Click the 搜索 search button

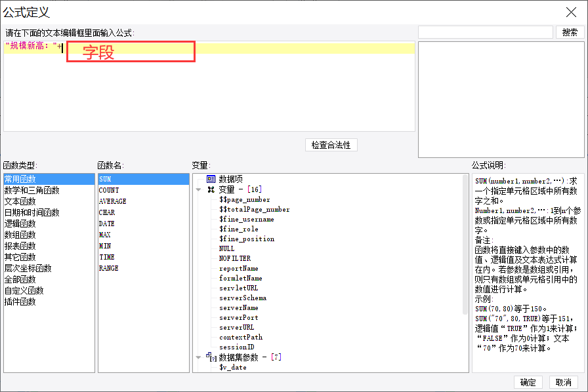[570, 32]
